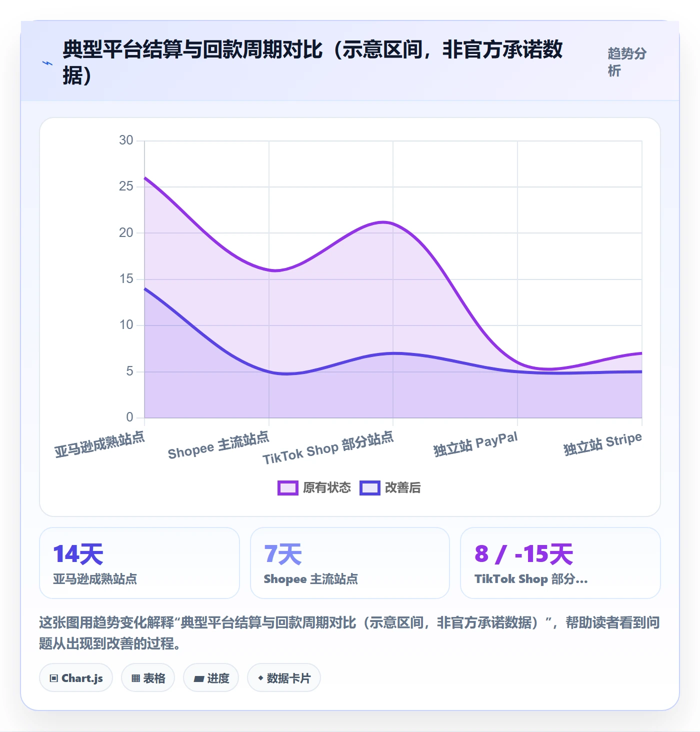Open the 8 / -15天 TikTok Shop card

coord(560,563)
